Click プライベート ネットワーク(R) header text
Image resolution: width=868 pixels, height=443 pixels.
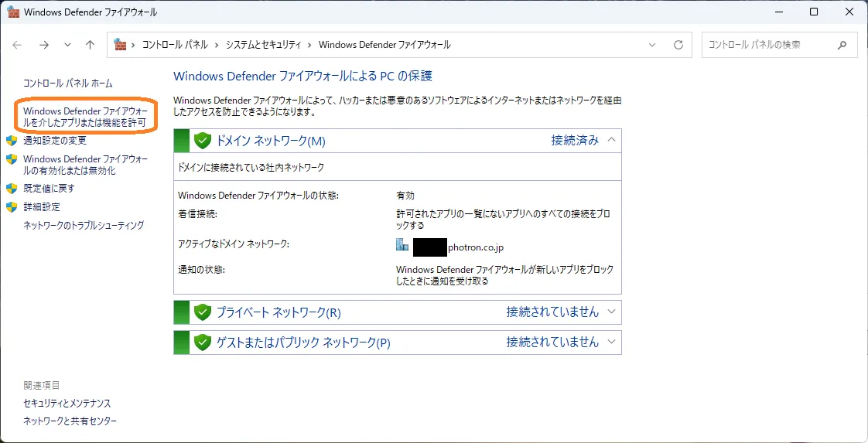coord(279,312)
